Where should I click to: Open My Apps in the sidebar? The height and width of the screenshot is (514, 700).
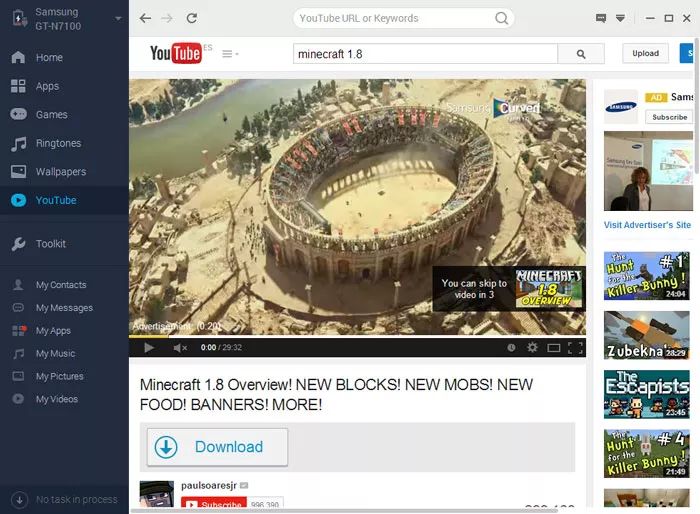64,330
